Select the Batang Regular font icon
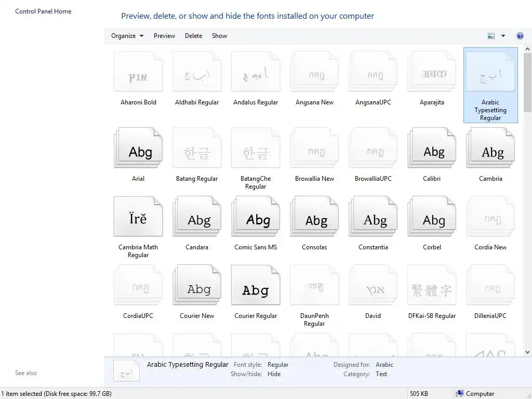The height and width of the screenshot is (399, 532). [x=197, y=148]
